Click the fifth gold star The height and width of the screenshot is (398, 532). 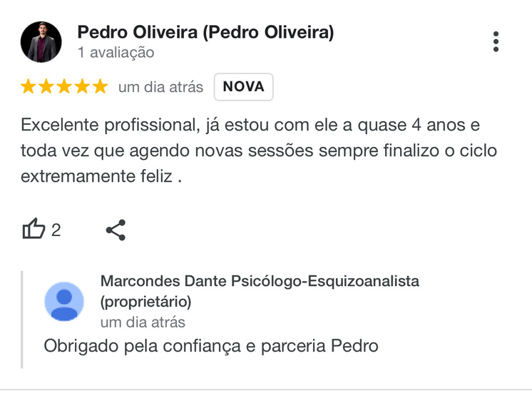tap(100, 87)
